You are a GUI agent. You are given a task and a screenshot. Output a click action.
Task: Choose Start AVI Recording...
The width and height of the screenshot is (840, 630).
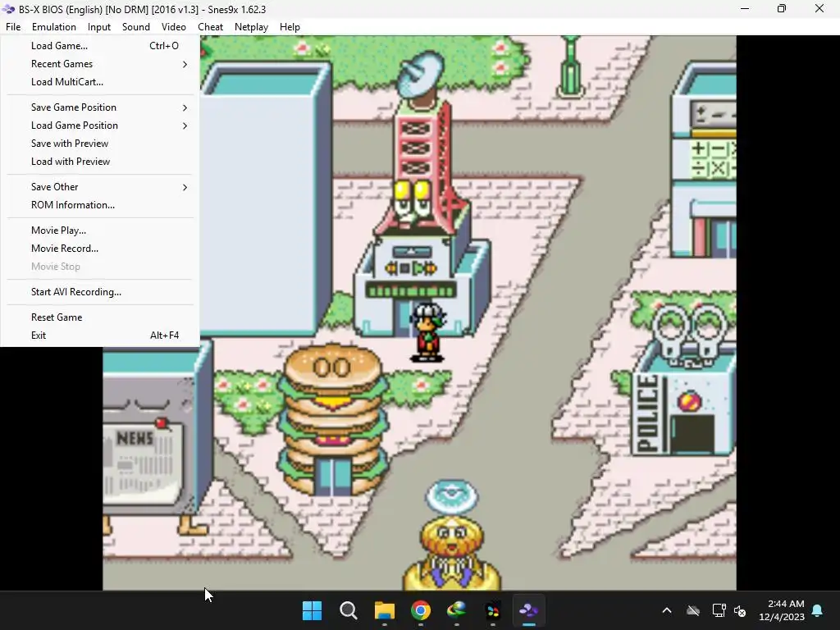click(x=100, y=292)
